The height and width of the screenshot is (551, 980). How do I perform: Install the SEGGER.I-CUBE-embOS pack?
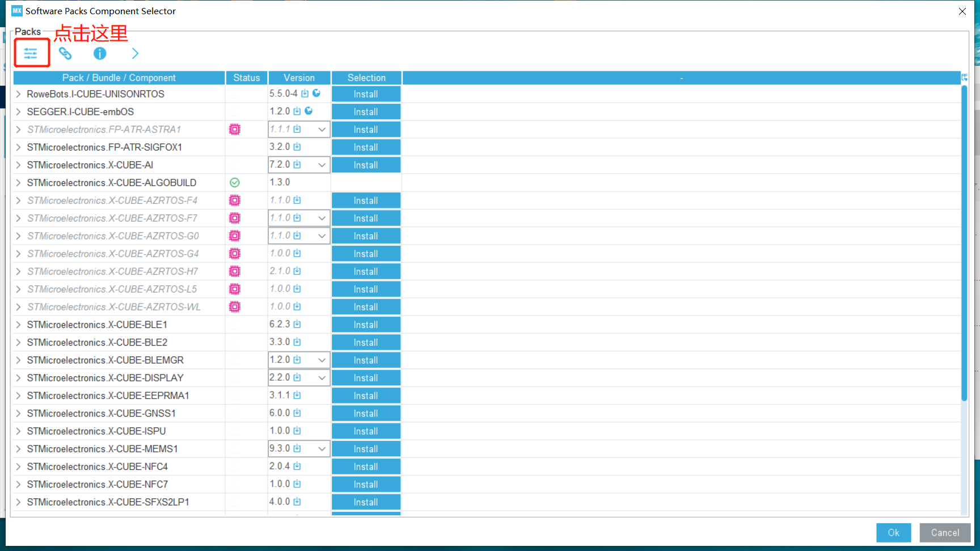tap(366, 112)
